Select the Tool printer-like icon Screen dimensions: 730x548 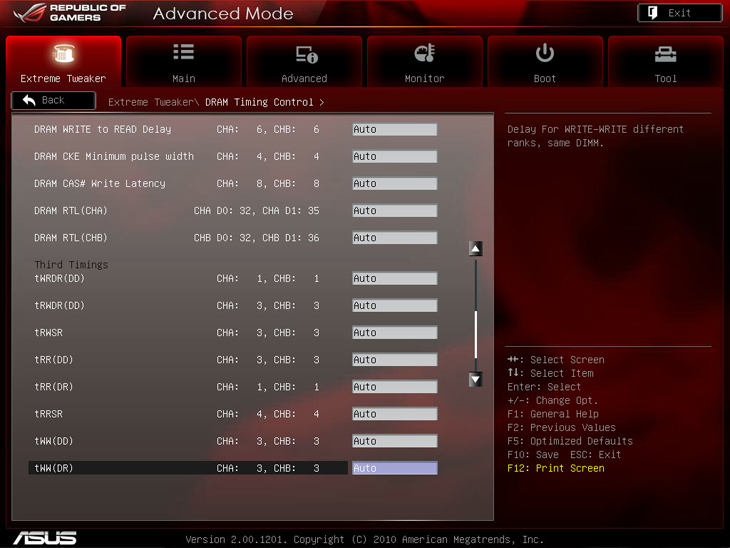pyautogui.click(x=665, y=53)
